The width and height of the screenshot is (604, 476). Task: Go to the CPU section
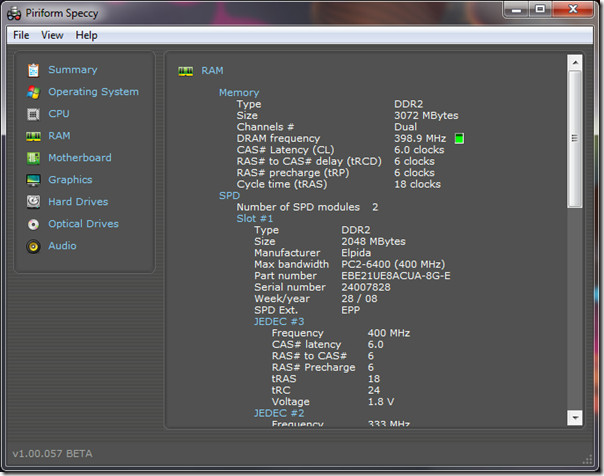59,114
